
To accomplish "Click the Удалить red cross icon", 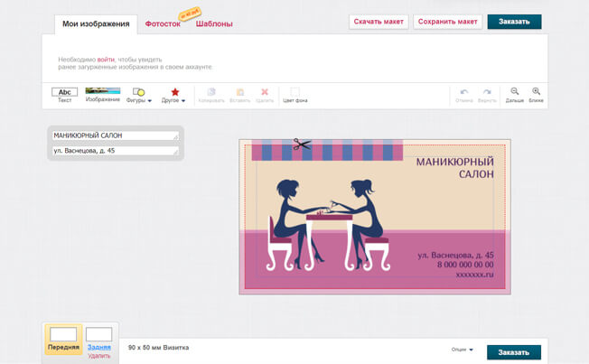I will point(265,96).
